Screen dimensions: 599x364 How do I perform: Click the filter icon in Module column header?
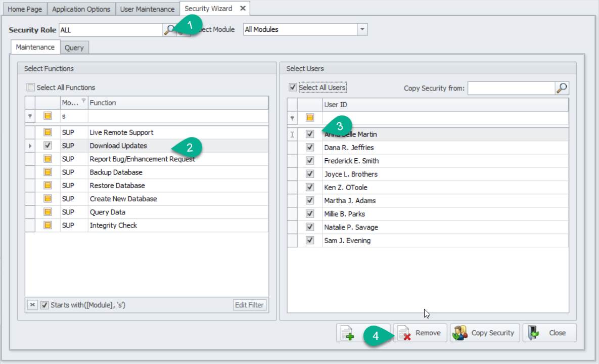[x=83, y=101]
